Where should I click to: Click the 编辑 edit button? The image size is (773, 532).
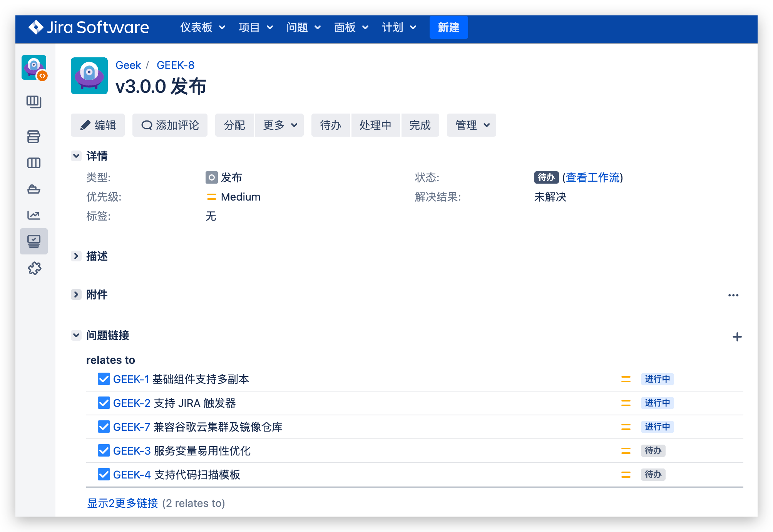tap(98, 125)
